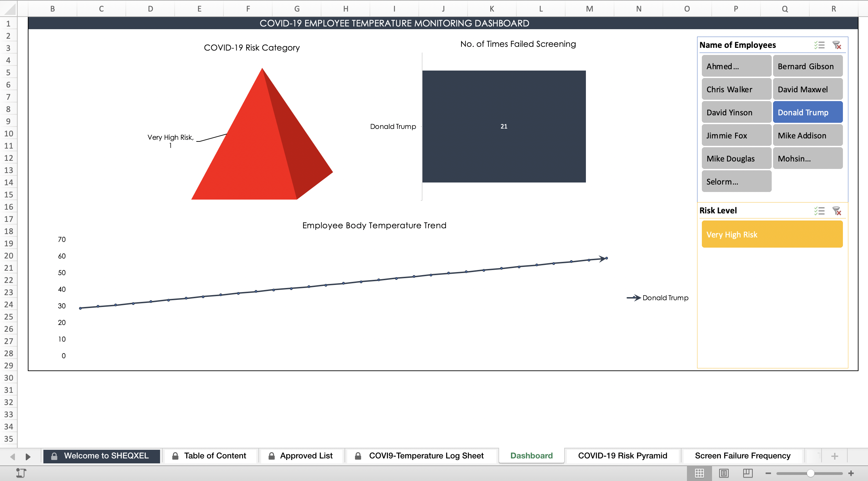Open the COVID-19 Risk Pyramid tab

pos(623,456)
